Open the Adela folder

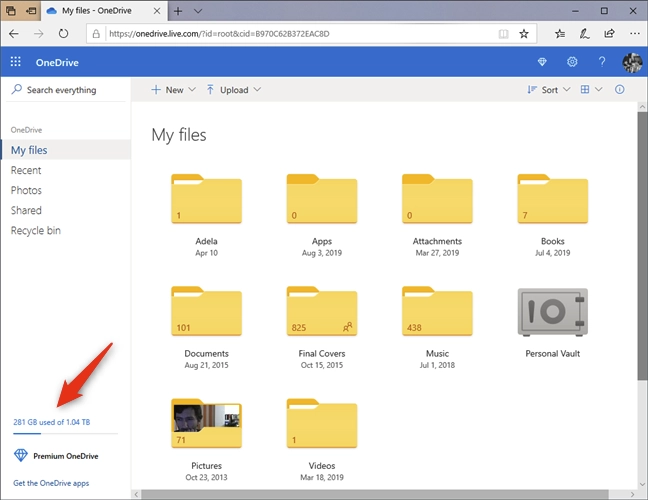pyautogui.click(x=206, y=199)
